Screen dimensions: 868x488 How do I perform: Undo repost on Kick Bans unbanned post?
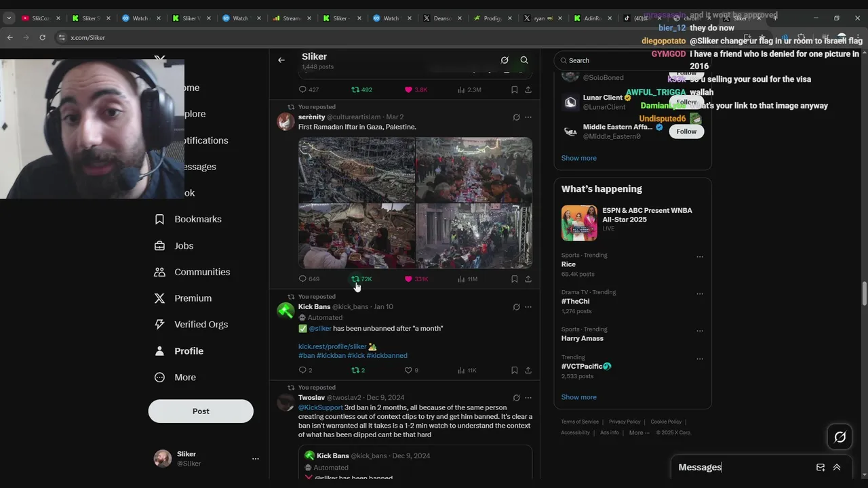358,370
